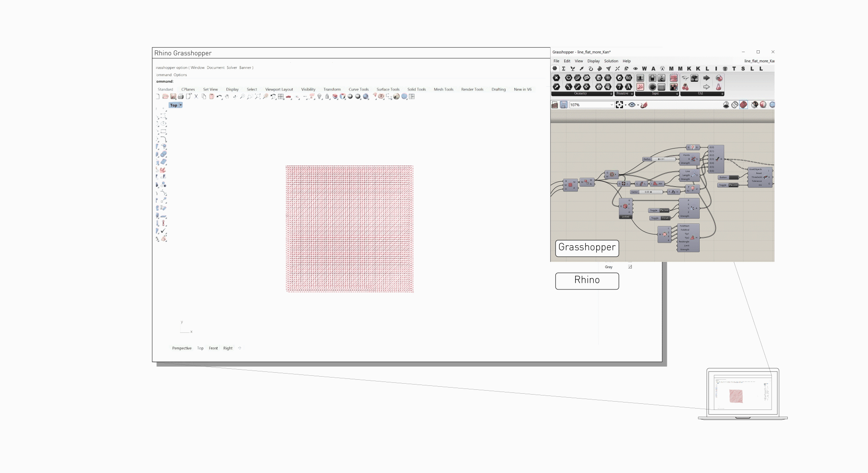The height and width of the screenshot is (473, 868).
Task: Click the Mesh Tools icon in toolbar
Action: (x=443, y=88)
